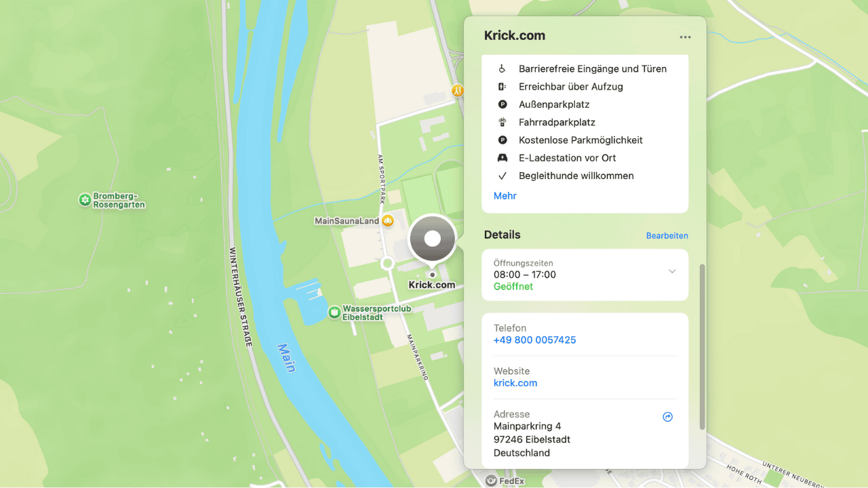The image size is (868, 488).
Task: Expand the Öffnungszeiten opening hours chevron
Action: point(672,272)
